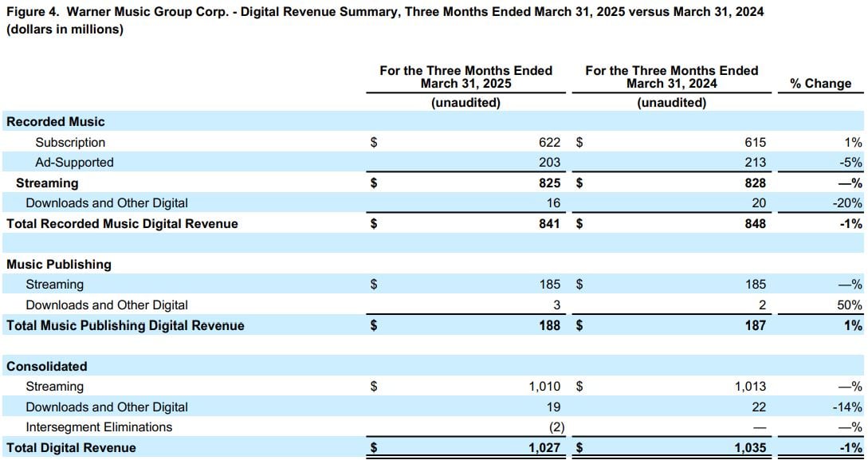This screenshot has height=464, width=868.
Task: Select the Consolidated section heading
Action: click(x=47, y=367)
